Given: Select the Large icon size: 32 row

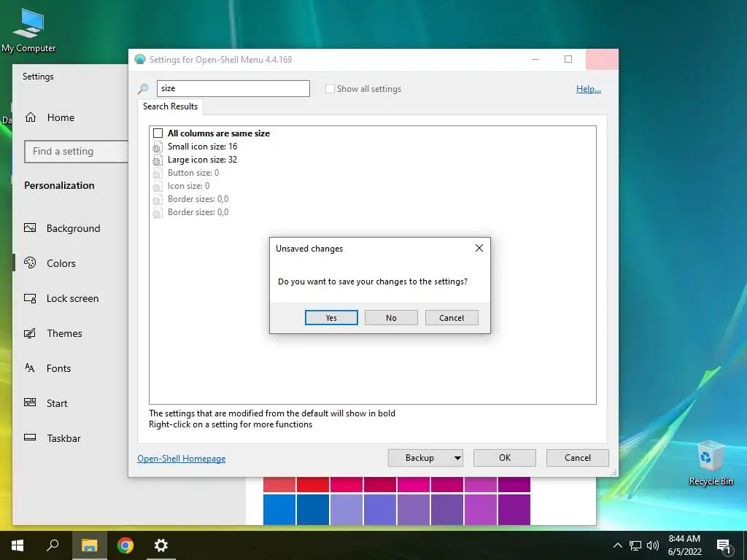Looking at the screenshot, I should (x=202, y=160).
